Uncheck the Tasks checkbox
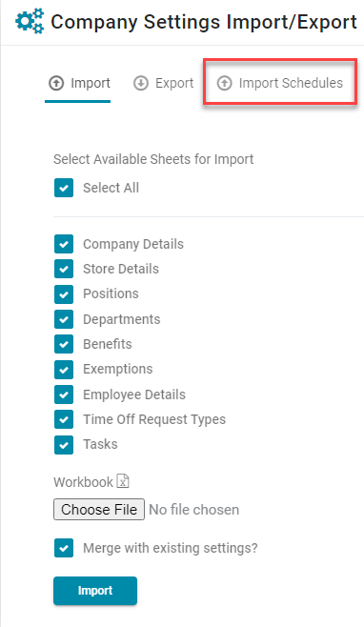This screenshot has height=627, width=364. click(64, 445)
